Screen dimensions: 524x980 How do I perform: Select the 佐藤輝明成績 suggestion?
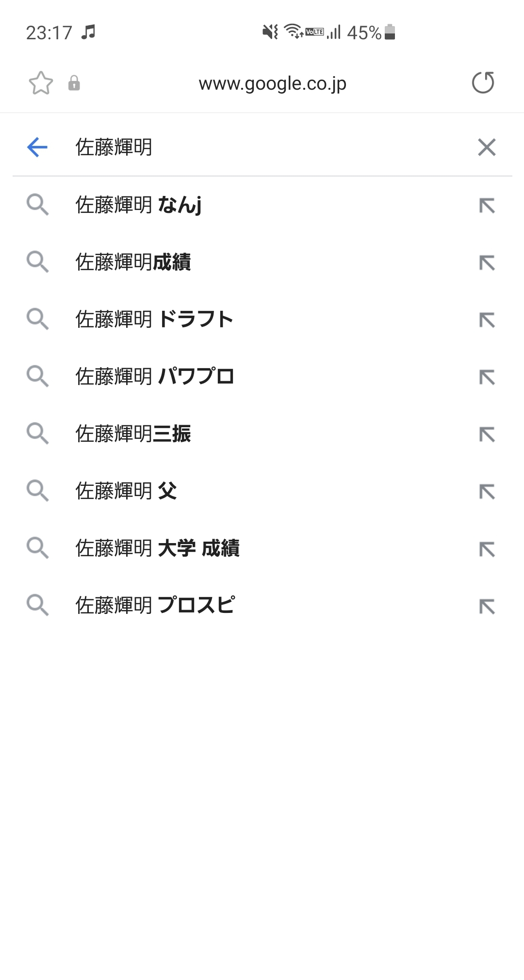tap(133, 262)
